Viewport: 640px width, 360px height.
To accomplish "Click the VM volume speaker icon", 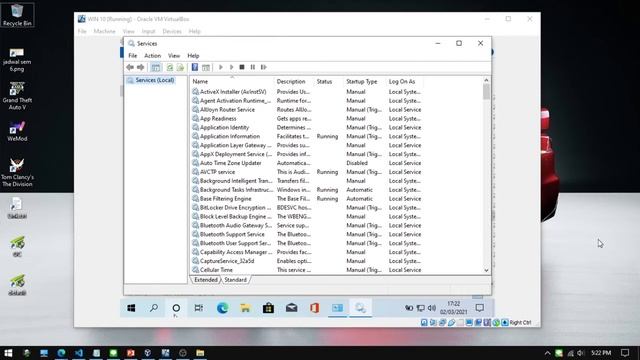I will (432, 308).
